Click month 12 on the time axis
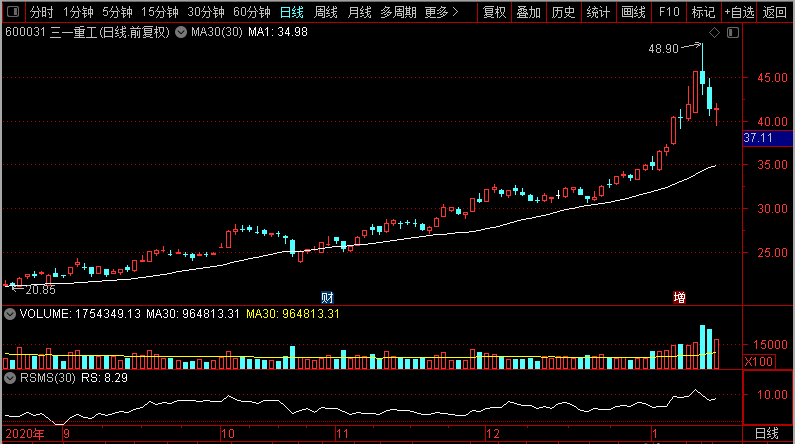Screen dimensions: 795x444 pos(493,434)
